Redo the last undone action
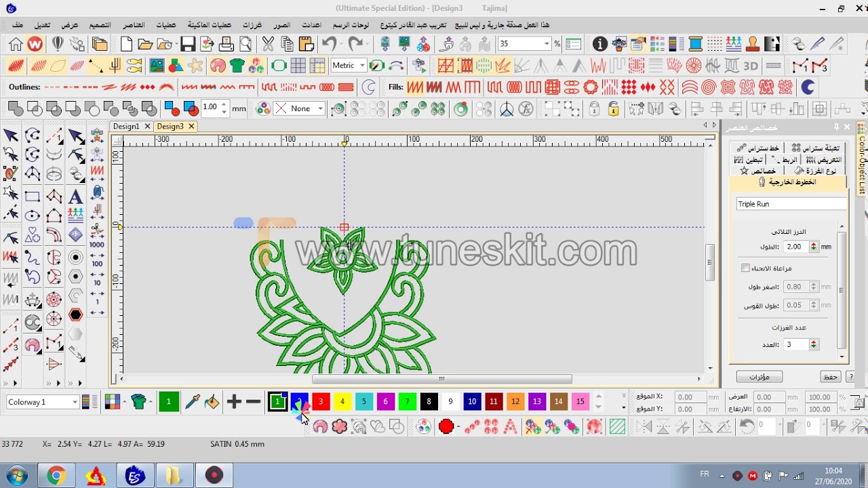Image resolution: width=868 pixels, height=488 pixels. click(355, 45)
